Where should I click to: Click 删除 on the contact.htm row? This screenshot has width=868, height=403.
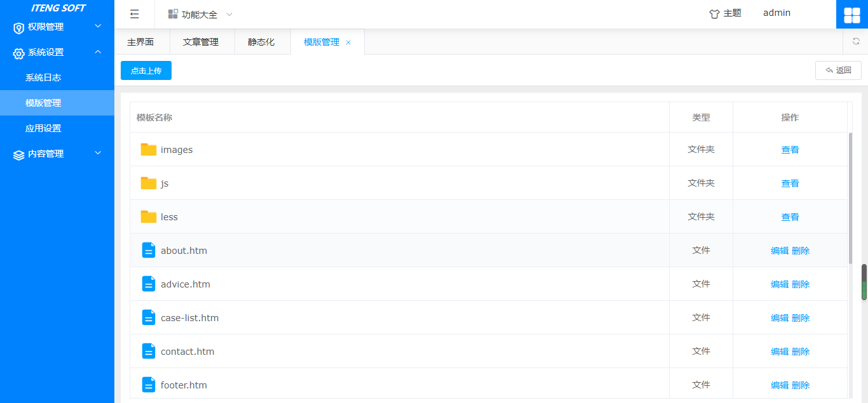pos(801,351)
